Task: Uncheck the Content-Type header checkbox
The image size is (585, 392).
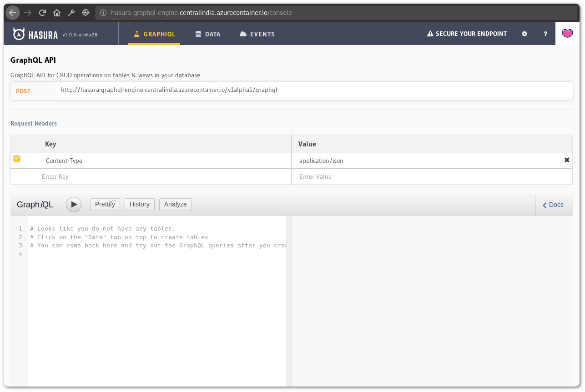Action: (17, 159)
